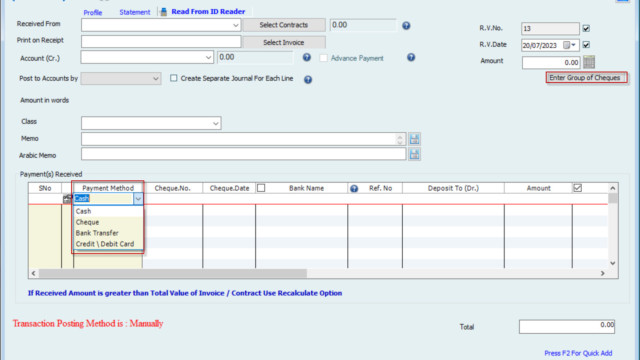Viewport: 640px width, 360px height.
Task: Open the calculator icon next to Amount field
Action: coord(589,62)
